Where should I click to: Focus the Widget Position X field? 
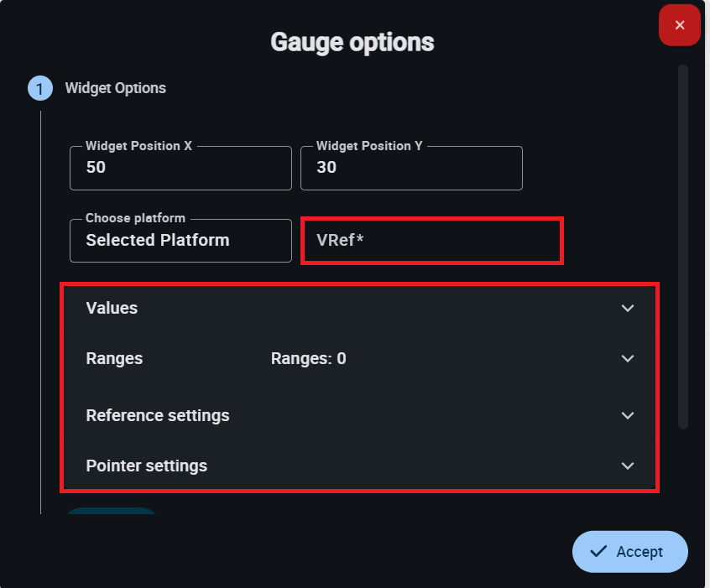[180, 168]
